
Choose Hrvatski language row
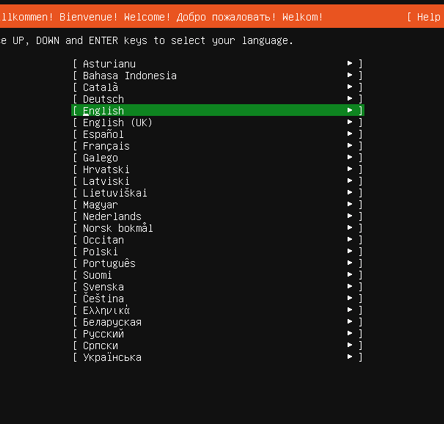(x=218, y=169)
